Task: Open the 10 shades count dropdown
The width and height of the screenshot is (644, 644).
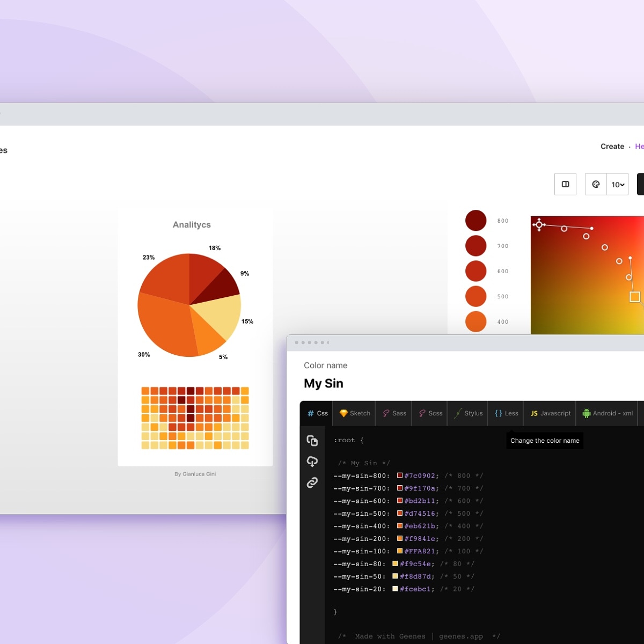Action: pyautogui.click(x=618, y=184)
